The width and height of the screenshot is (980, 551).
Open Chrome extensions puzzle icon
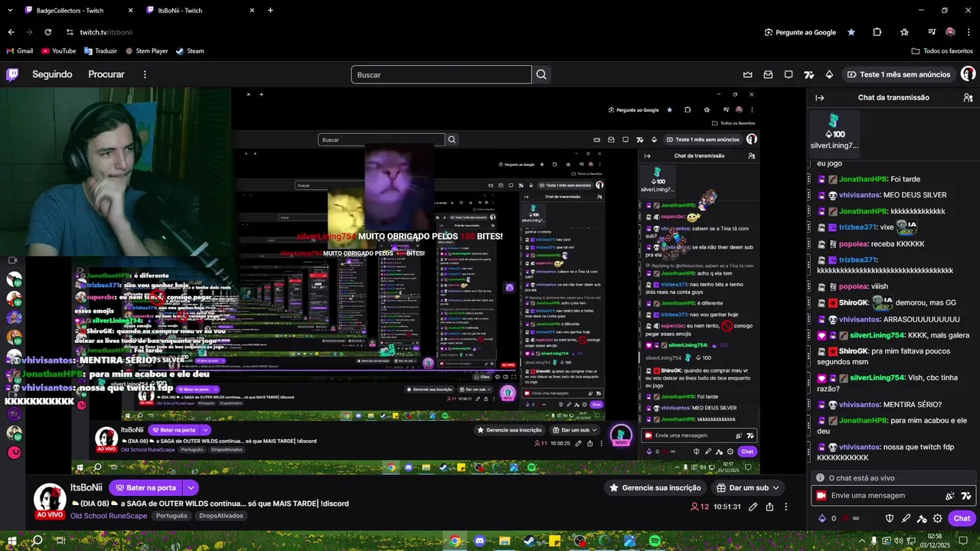coord(877,32)
